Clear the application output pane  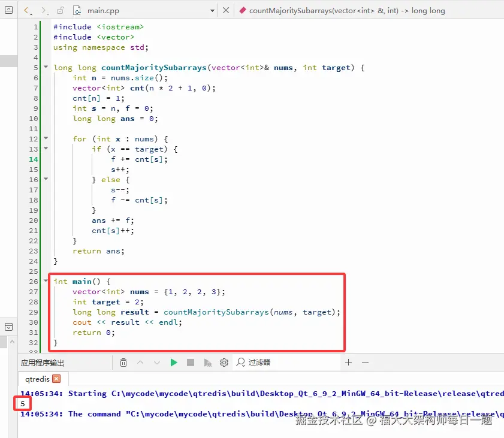(123, 363)
